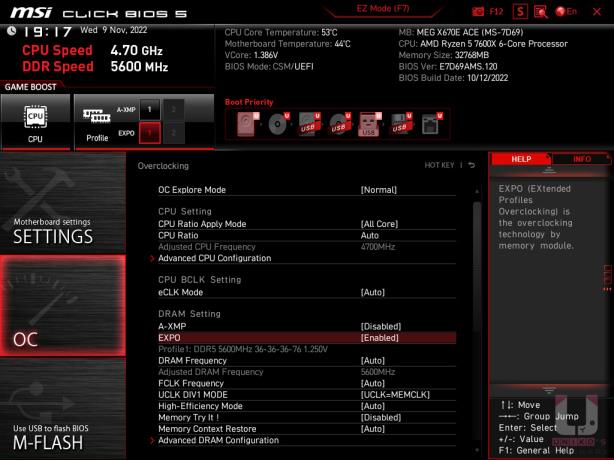Image resolution: width=614 pixels, height=460 pixels.
Task: Close the BIOS with the X icon
Action: (x=597, y=12)
